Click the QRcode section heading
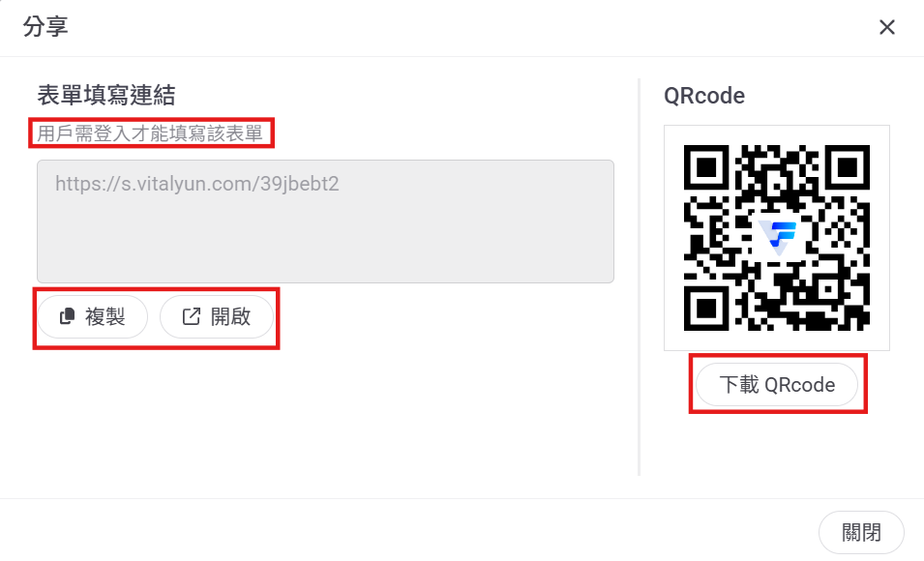The width and height of the screenshot is (924, 561). click(704, 96)
